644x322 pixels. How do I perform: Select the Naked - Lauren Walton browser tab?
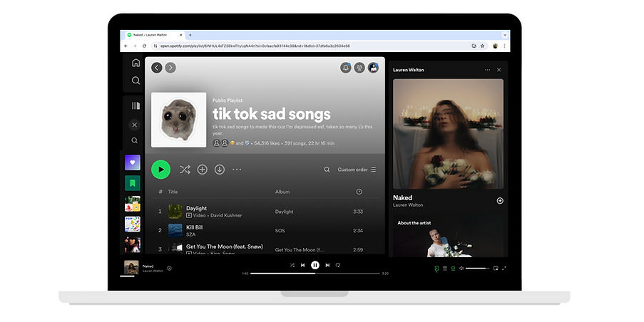tap(155, 35)
